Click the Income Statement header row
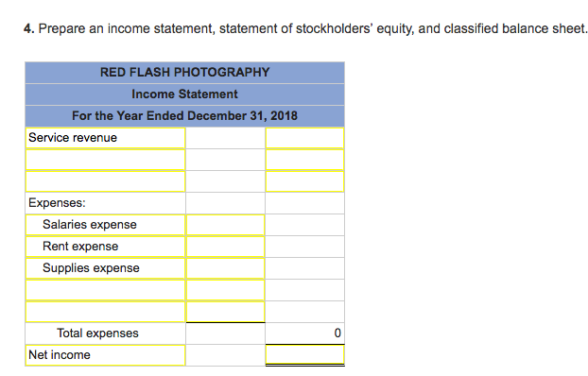Image resolution: width=588 pixels, height=376 pixels. pos(185,94)
